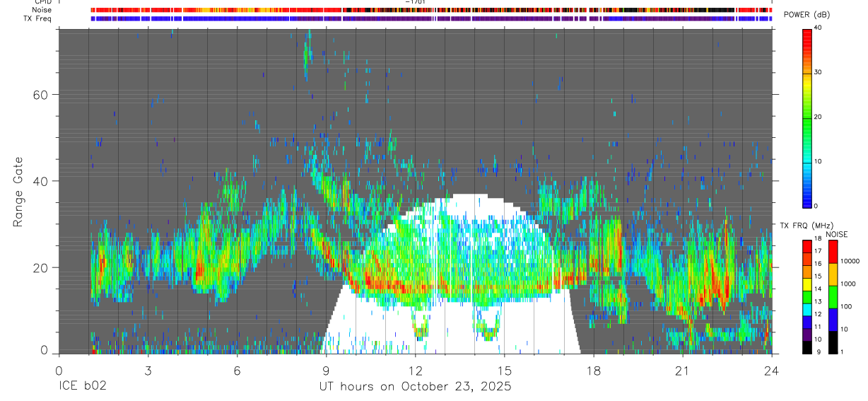The height and width of the screenshot is (401, 868).
Task: Click the 'NOISE' legend title
Action: tap(836, 234)
